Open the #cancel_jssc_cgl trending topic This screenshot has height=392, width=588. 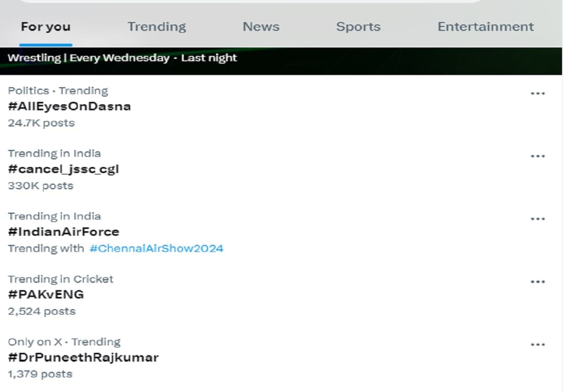click(x=63, y=169)
